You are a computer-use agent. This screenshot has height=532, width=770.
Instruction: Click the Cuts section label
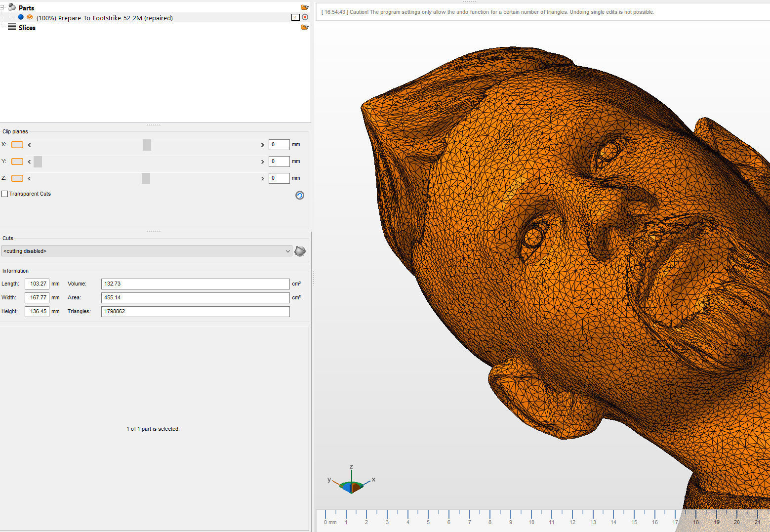click(x=8, y=238)
